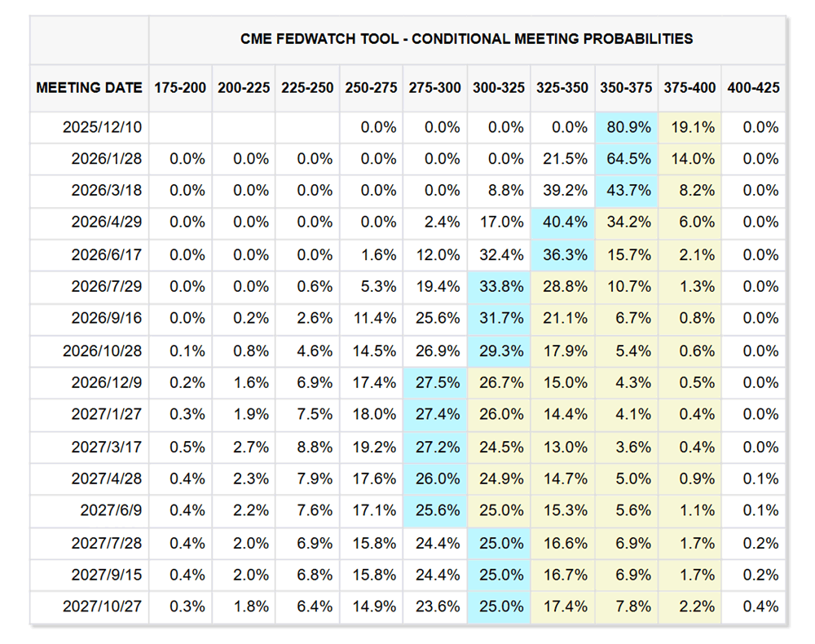Select the 175-200 column header

pyautogui.click(x=180, y=87)
